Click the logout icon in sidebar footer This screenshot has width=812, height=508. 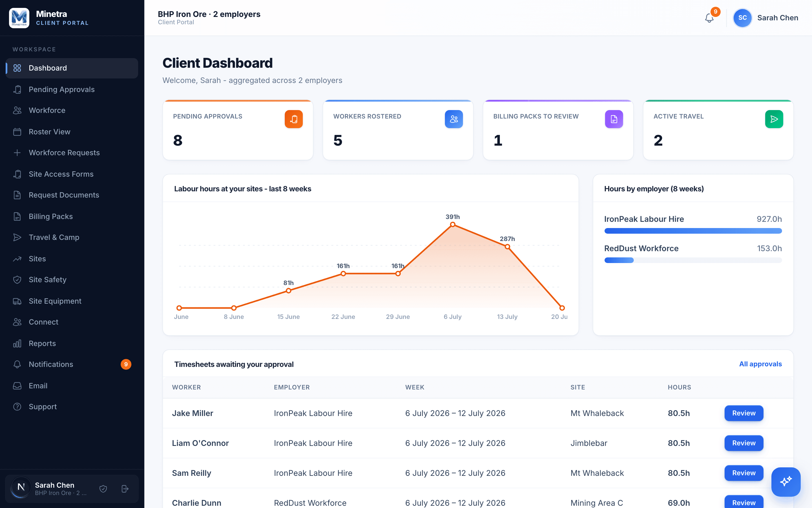pyautogui.click(x=125, y=489)
